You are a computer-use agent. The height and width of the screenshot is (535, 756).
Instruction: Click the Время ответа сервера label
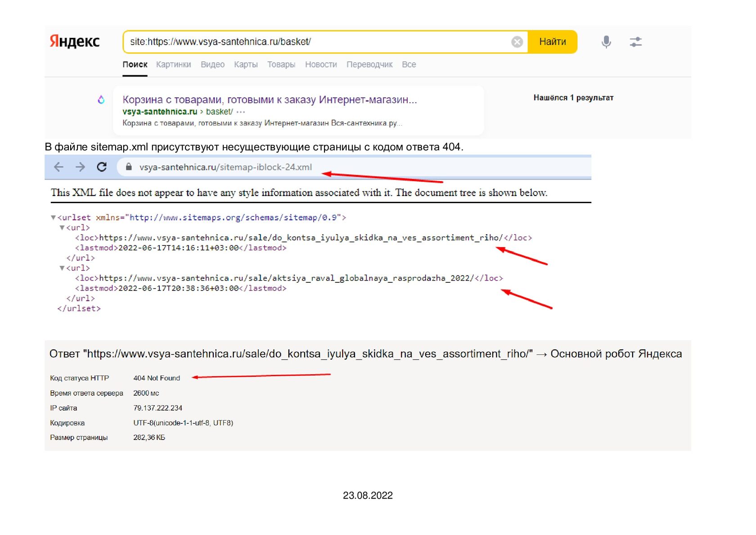(86, 393)
